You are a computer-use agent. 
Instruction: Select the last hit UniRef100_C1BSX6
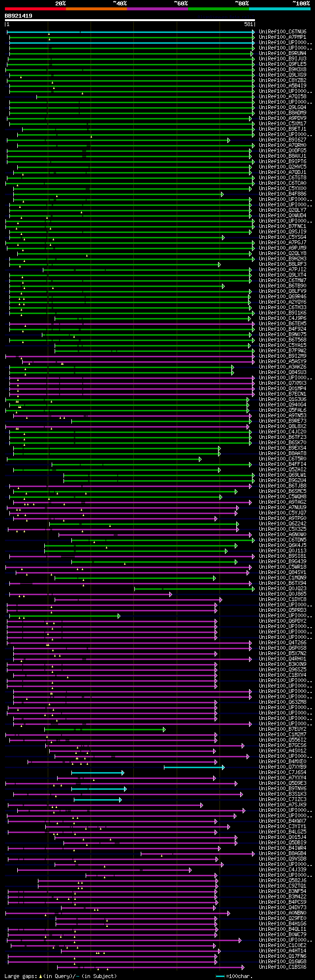pos(283,967)
